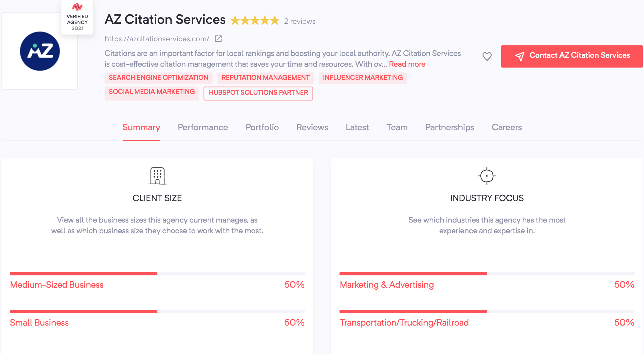
Task: Click the Medium-Sized Business progress bar
Action: click(x=157, y=274)
